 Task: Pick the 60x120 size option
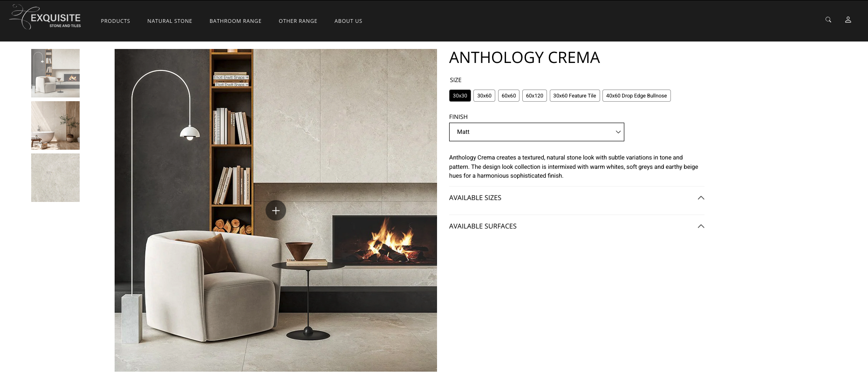click(534, 96)
